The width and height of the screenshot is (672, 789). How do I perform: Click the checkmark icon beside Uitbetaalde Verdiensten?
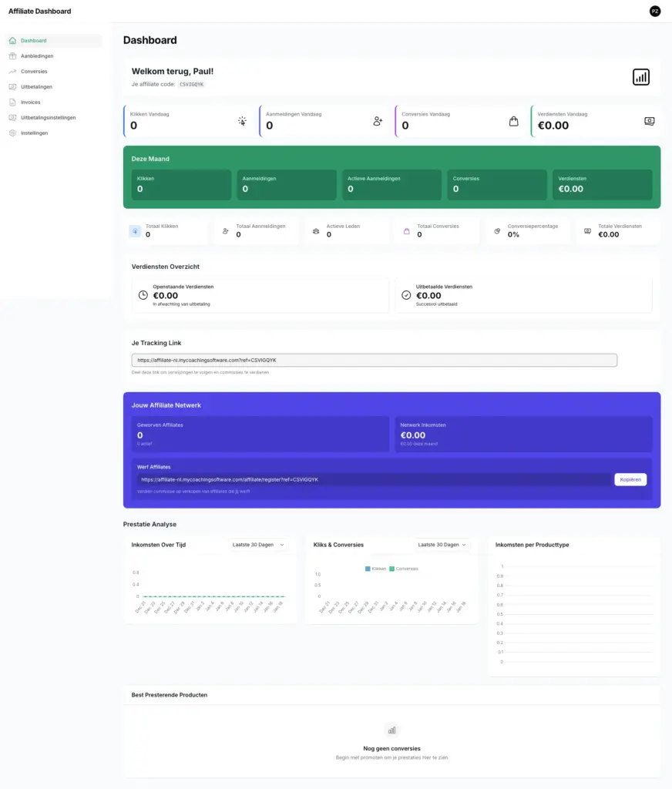click(406, 295)
